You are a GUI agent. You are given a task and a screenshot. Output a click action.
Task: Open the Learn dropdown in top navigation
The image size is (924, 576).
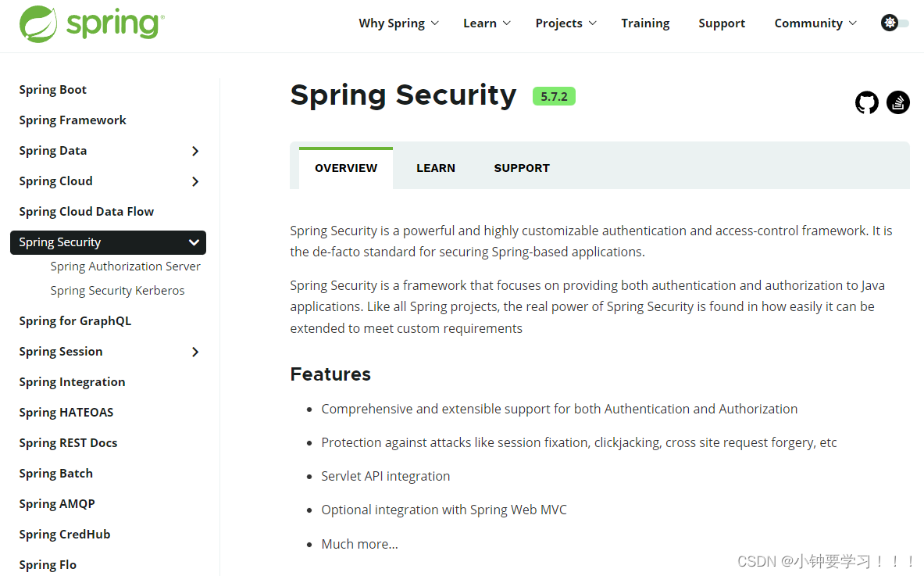(487, 23)
